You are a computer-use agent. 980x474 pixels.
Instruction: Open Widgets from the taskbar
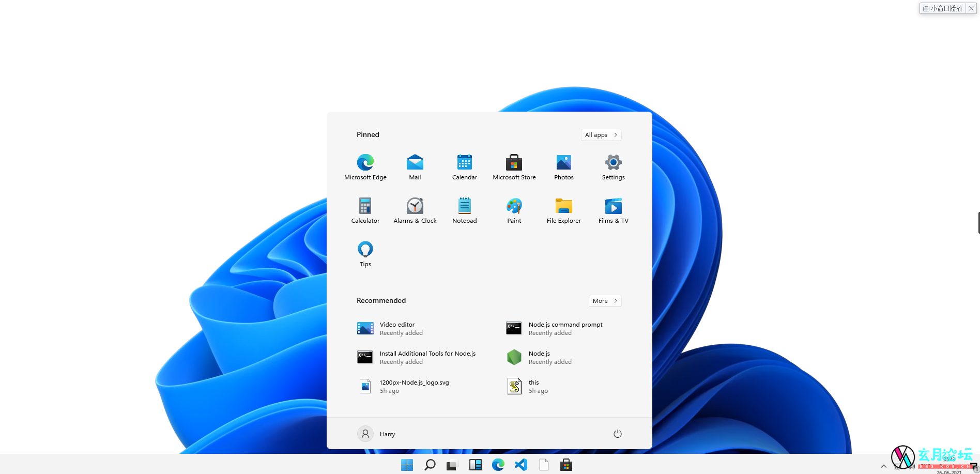[475, 465]
